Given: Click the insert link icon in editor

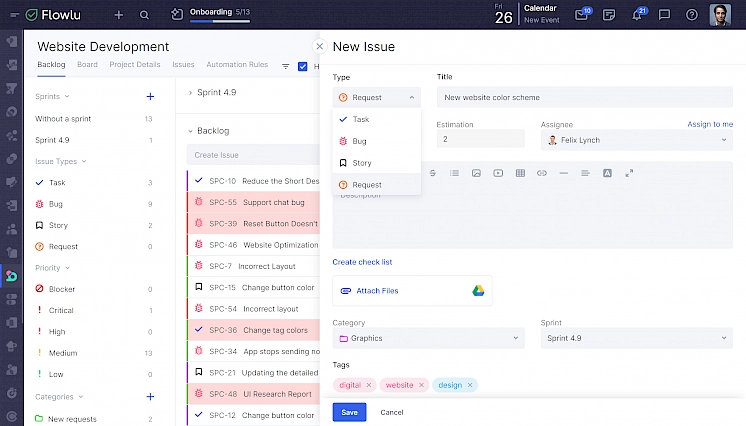Looking at the screenshot, I should click(x=542, y=173).
